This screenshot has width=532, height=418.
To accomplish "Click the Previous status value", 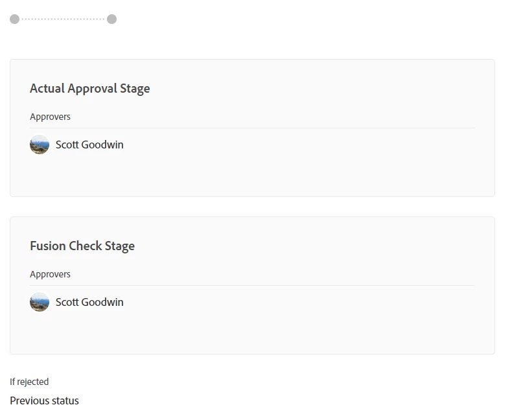I will (44, 401).
